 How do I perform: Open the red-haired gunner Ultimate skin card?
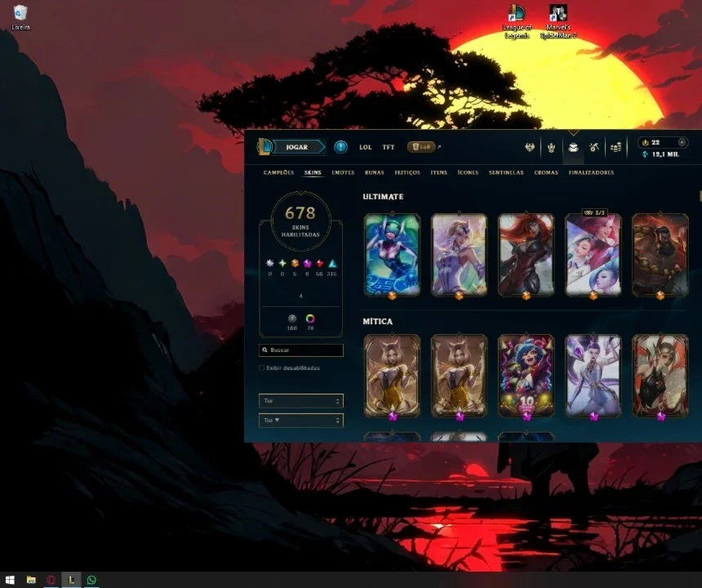526,255
